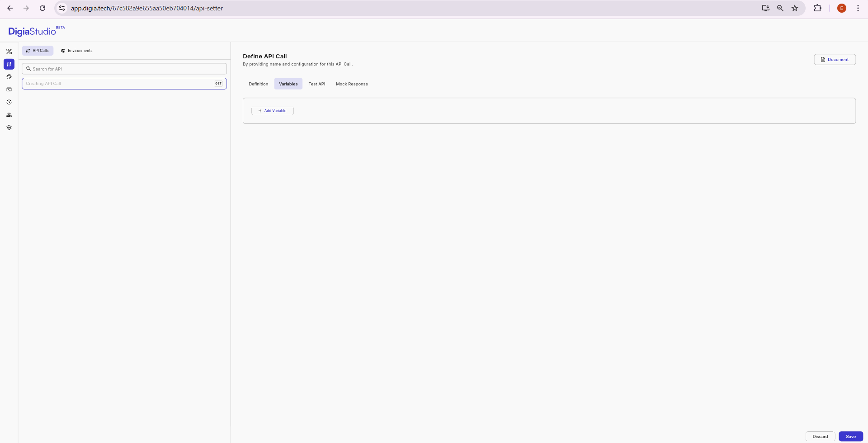Switch to the Definition tab
The height and width of the screenshot is (443, 868).
[x=258, y=84]
